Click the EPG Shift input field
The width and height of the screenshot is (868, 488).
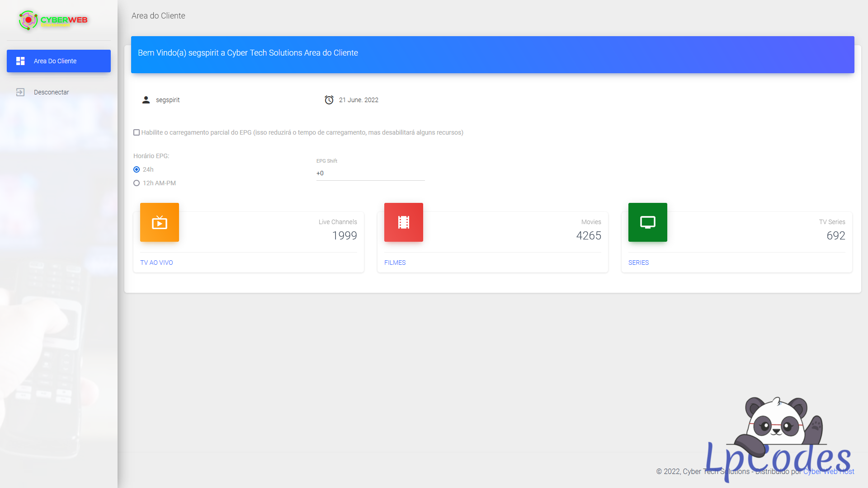(x=370, y=174)
